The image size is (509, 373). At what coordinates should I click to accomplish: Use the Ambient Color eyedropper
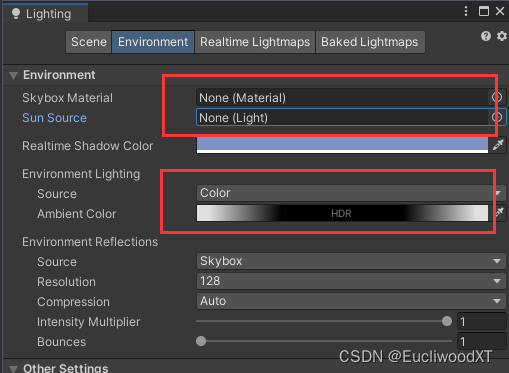499,212
